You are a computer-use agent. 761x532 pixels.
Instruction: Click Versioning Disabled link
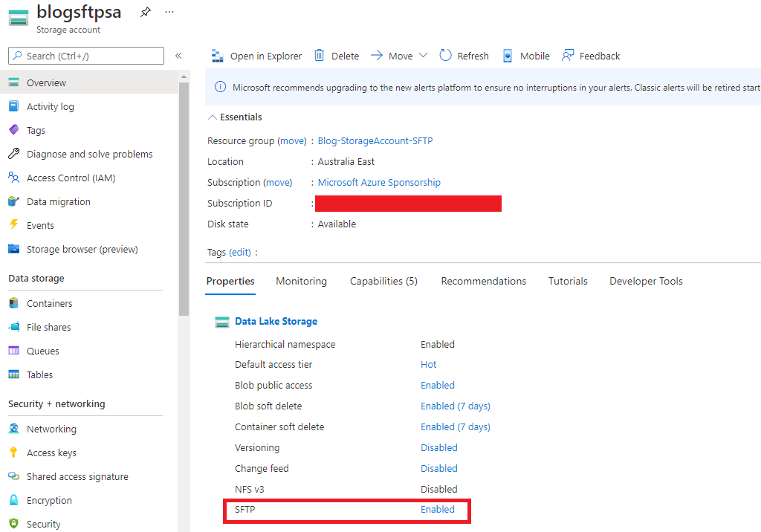[439, 448]
